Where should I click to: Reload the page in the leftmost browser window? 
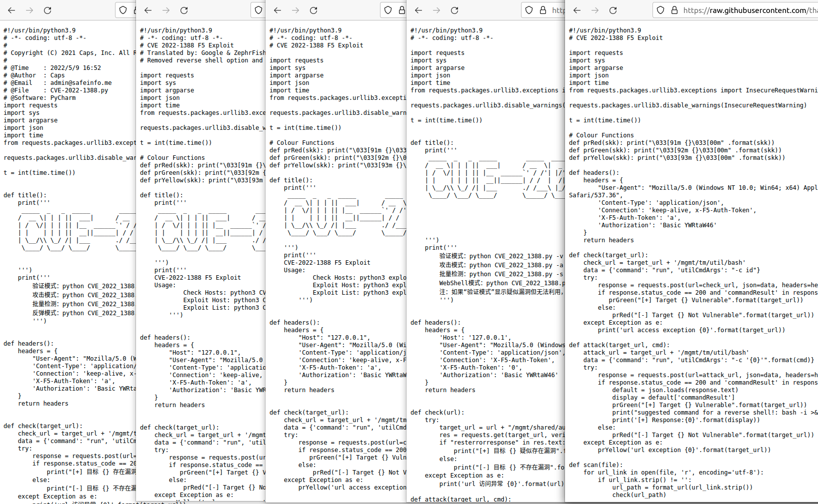47,10
